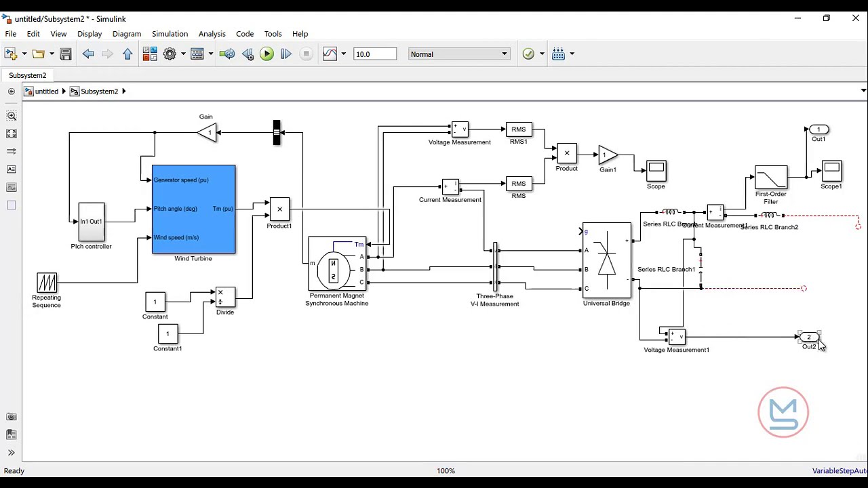Expand the Data Inspector dropdown arrow
Image resolution: width=868 pixels, height=488 pixels.
pos(344,54)
